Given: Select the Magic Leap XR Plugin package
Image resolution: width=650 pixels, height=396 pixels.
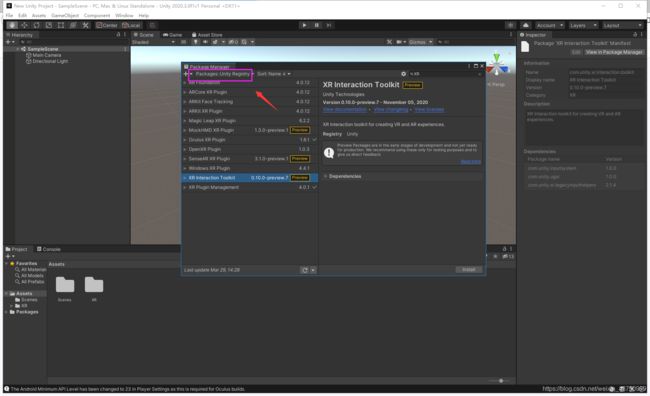Looking at the screenshot, I should point(250,121).
